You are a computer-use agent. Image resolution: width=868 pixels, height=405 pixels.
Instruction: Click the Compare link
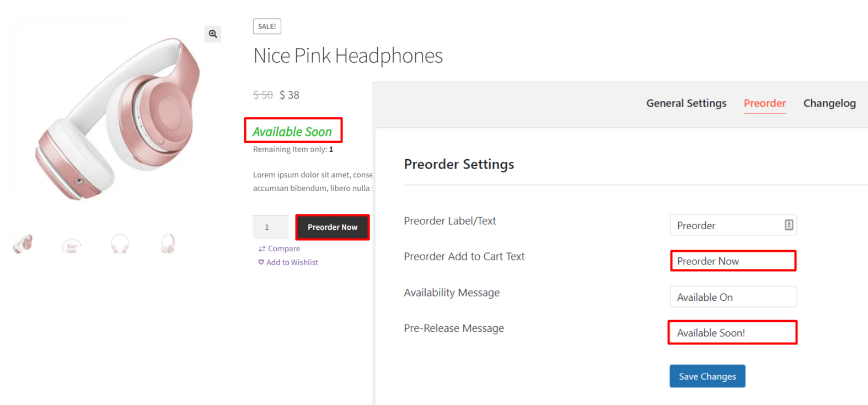tap(283, 249)
